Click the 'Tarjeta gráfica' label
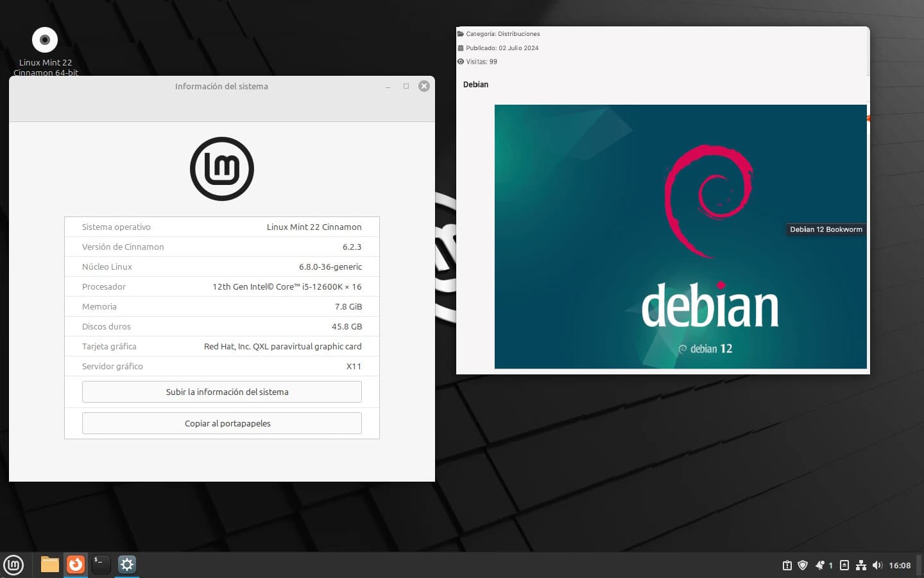This screenshot has width=924, height=578. coord(109,346)
